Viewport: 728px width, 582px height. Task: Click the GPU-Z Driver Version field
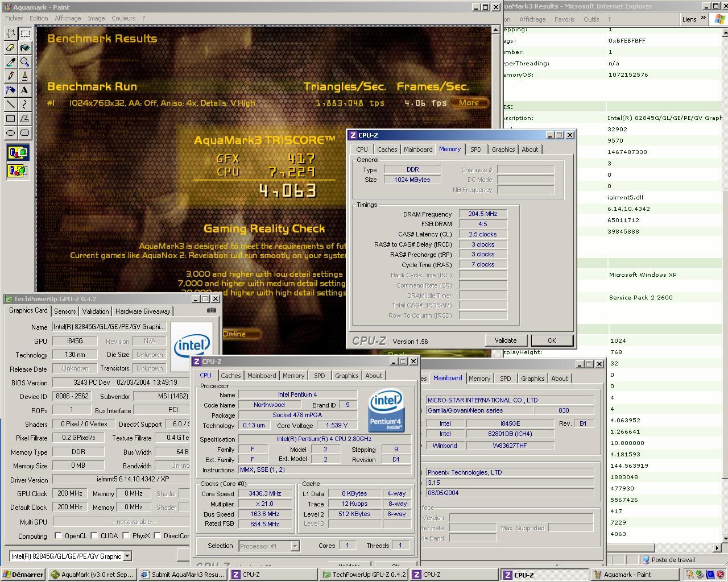[121, 480]
